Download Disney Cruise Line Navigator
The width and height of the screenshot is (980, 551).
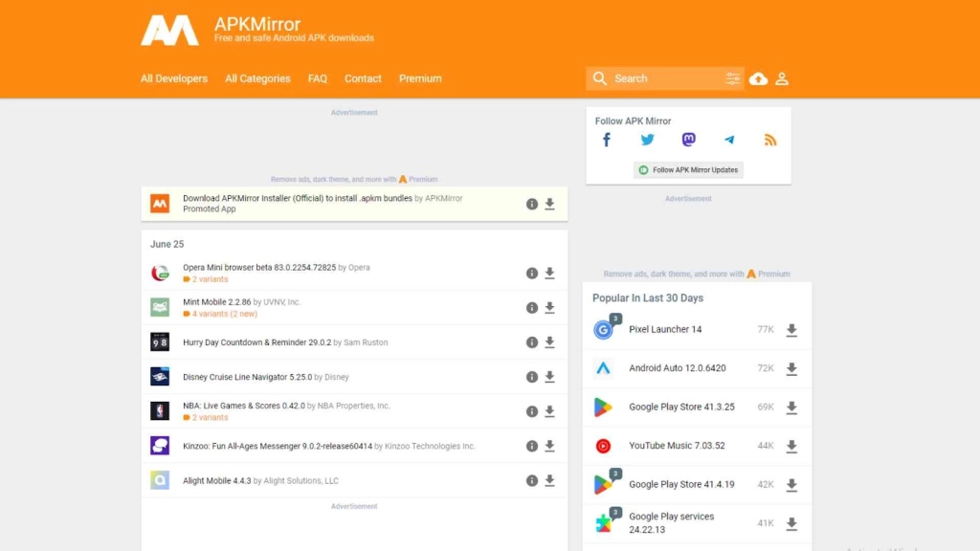pos(549,377)
